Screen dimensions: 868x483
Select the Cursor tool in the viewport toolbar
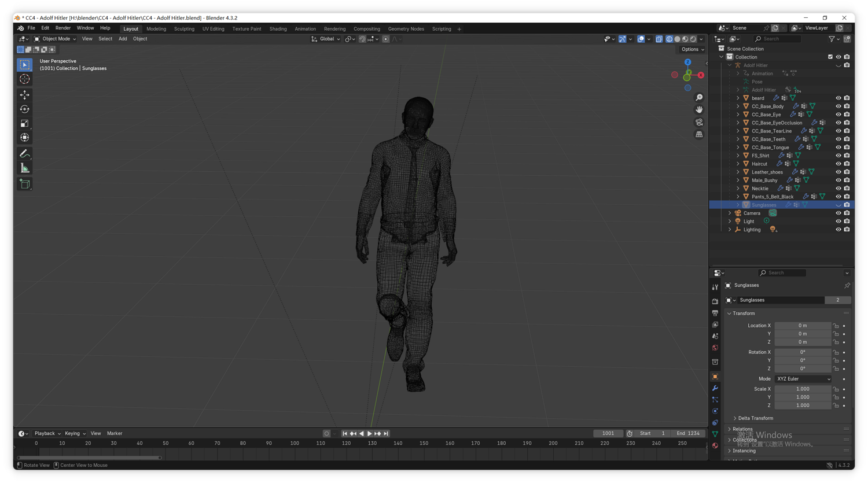(x=24, y=79)
